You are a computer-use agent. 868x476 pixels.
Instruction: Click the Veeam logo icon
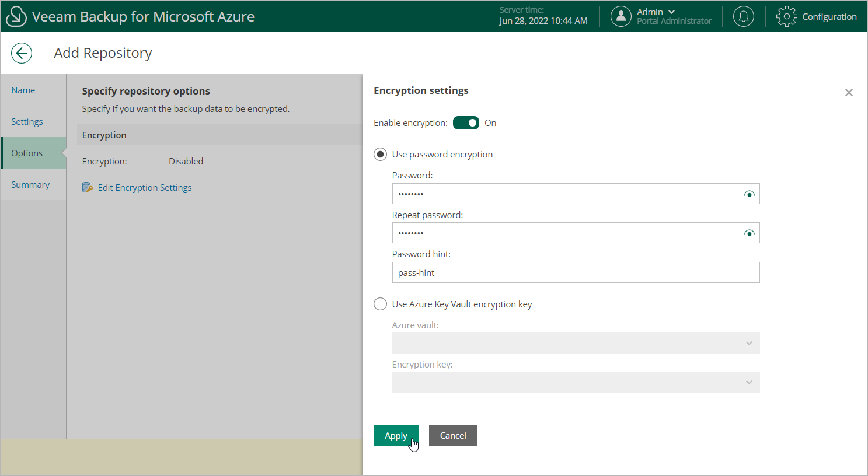pos(16,16)
